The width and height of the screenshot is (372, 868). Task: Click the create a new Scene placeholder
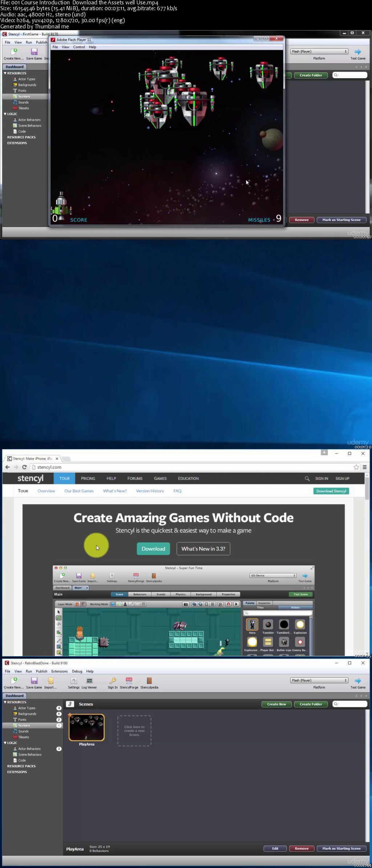(x=134, y=731)
